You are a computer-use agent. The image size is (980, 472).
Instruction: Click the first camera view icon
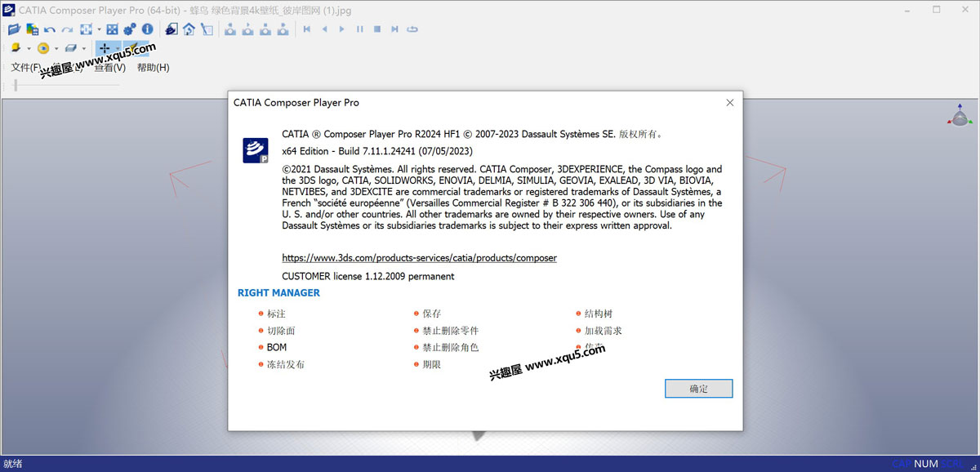point(230,29)
